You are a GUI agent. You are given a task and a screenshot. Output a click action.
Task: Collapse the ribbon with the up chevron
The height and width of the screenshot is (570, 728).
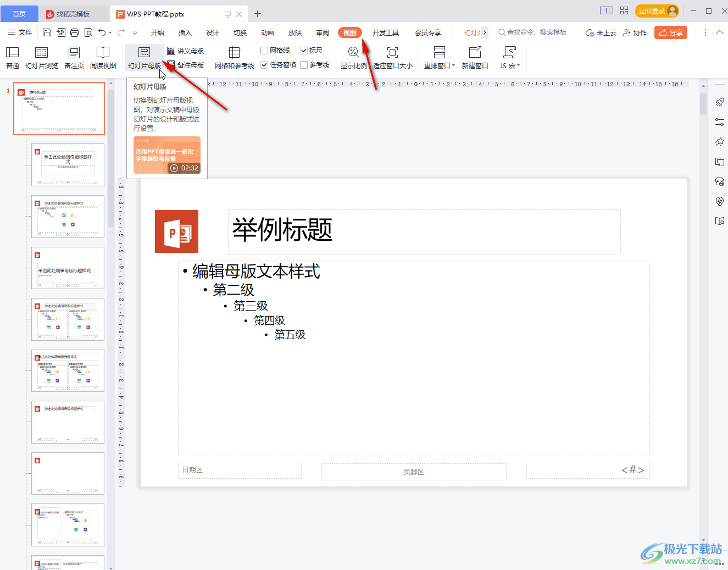(720, 32)
